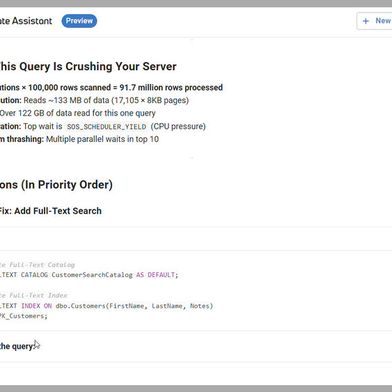
Task: Click 'Multiple parallel waits in top 10'
Action: [102, 139]
